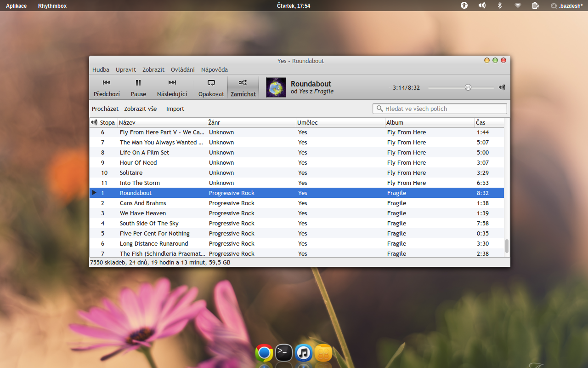Select the track "Long Distance Runaround"
This screenshot has height=368, width=588.
(297, 244)
